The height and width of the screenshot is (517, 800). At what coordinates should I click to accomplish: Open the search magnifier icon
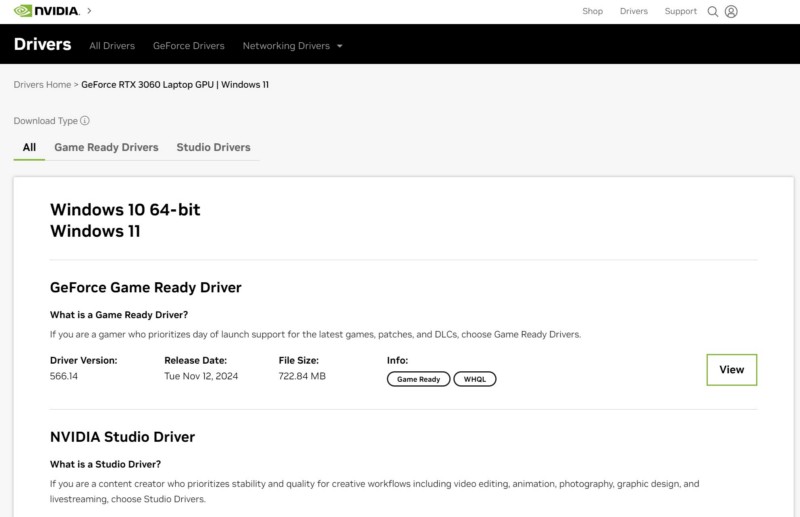(712, 11)
